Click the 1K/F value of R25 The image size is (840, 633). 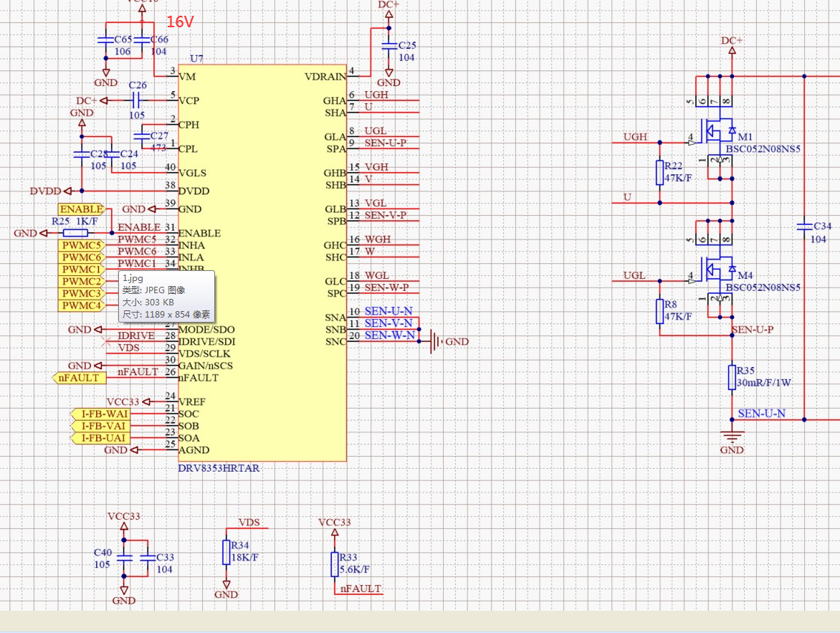pos(87,222)
